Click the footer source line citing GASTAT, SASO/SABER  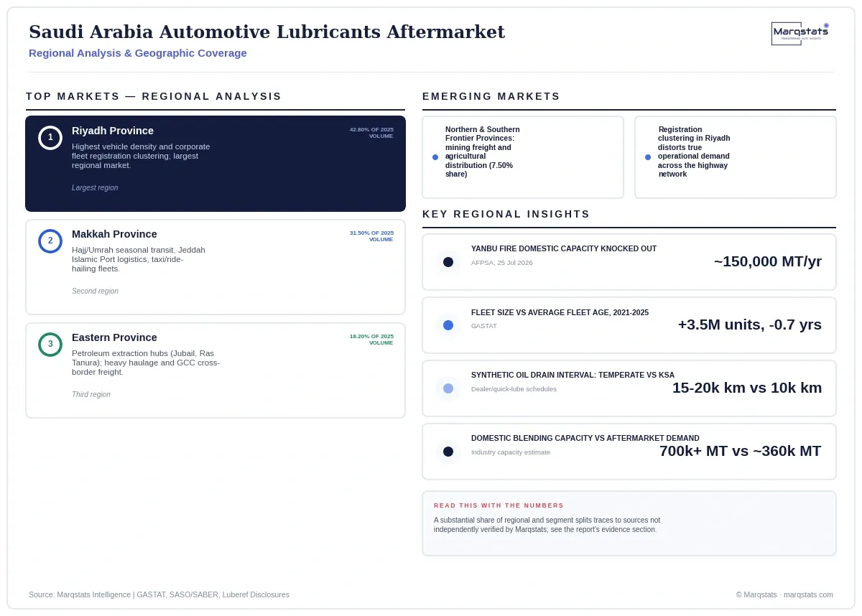coord(159,594)
